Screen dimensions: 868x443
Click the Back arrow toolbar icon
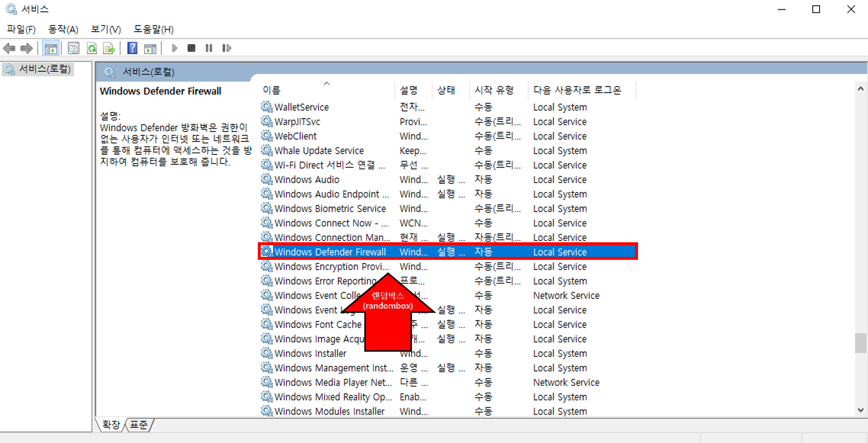(9, 48)
